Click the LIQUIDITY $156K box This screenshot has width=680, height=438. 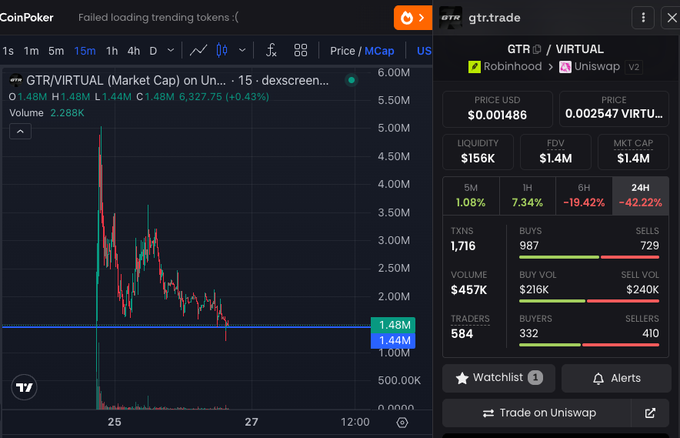(478, 152)
